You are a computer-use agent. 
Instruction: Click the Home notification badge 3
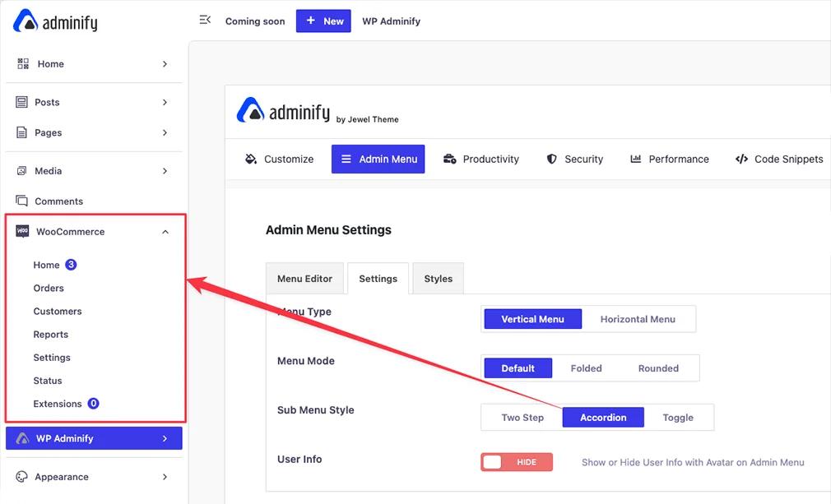[71, 264]
